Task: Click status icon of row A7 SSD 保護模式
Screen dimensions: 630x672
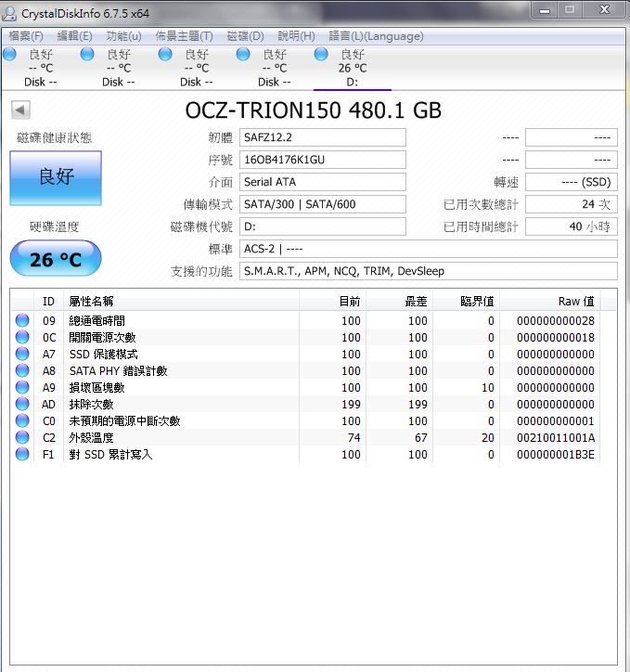Action: (x=22, y=354)
